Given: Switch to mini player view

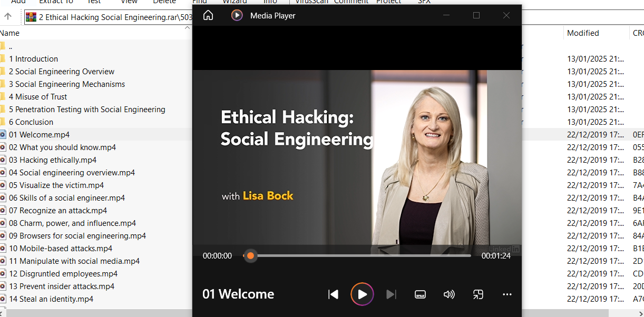Looking at the screenshot, I should [478, 294].
